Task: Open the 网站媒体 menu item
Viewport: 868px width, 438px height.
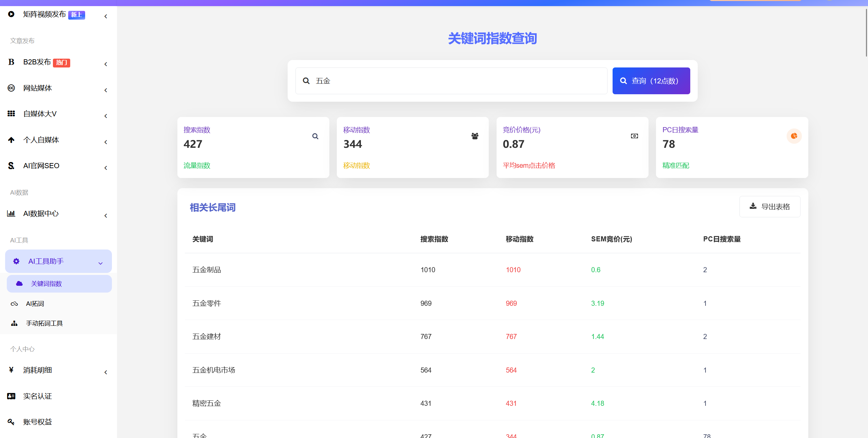Action: point(58,88)
